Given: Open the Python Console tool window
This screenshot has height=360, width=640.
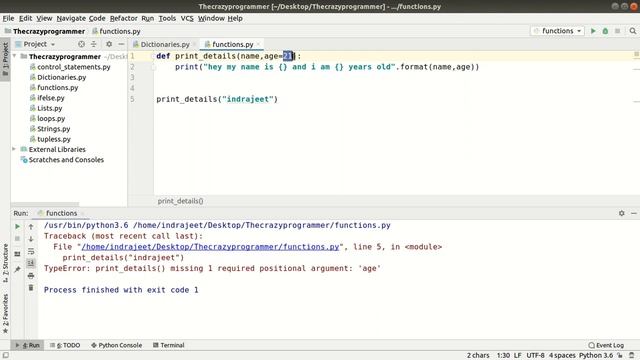Looking at the screenshot, I should pyautogui.click(x=116, y=345).
